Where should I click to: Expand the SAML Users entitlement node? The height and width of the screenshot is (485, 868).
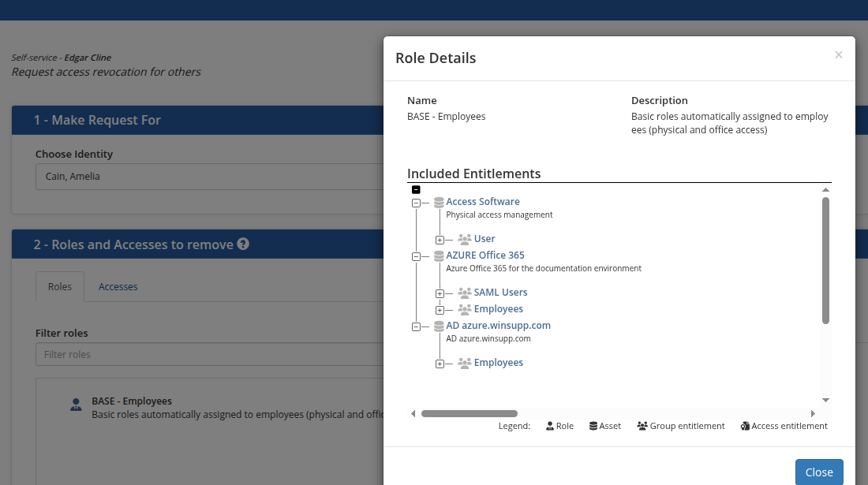[440, 293]
